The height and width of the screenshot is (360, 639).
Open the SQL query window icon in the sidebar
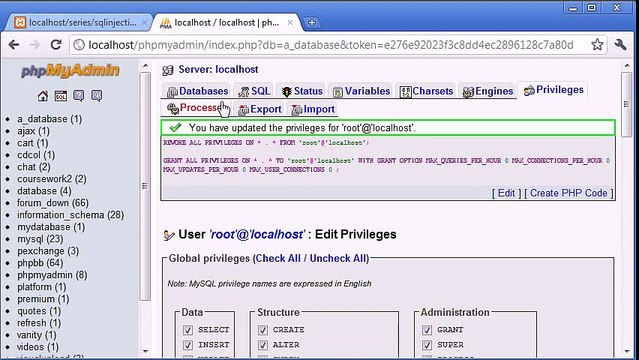(x=60, y=96)
